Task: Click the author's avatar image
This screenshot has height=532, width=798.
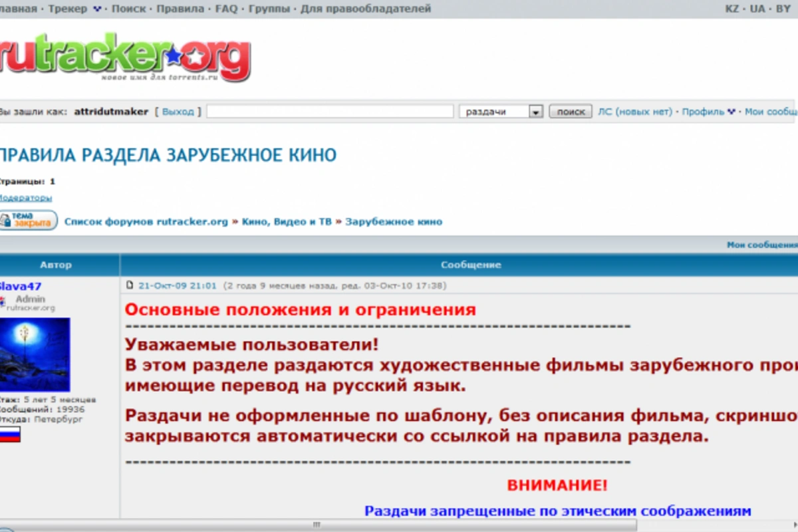Action: click(35, 354)
